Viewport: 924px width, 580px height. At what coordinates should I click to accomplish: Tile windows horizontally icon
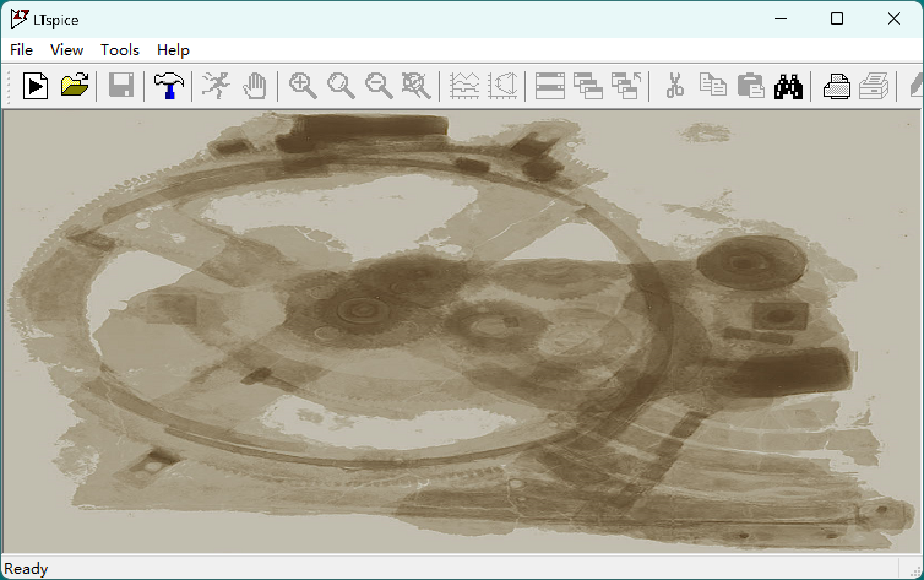pos(550,86)
